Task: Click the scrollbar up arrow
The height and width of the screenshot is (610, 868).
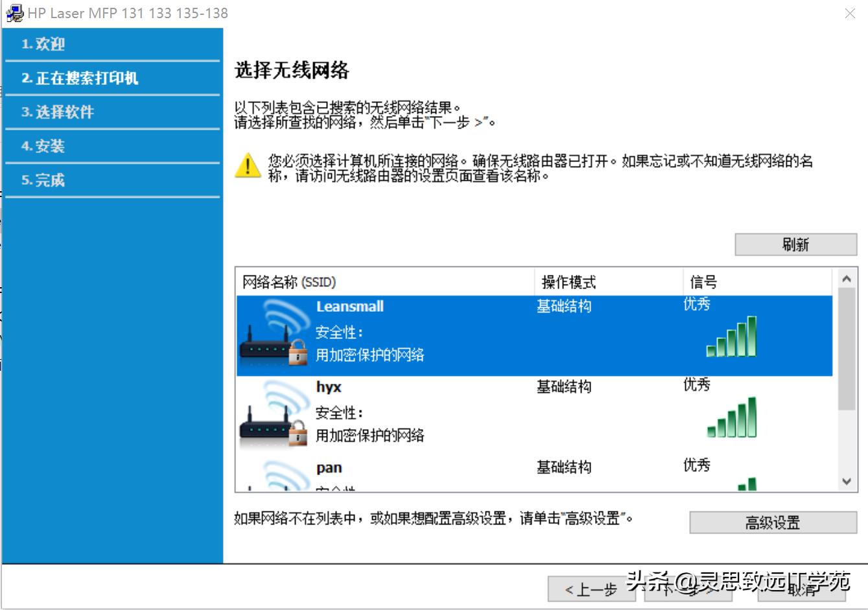Action: 846,277
